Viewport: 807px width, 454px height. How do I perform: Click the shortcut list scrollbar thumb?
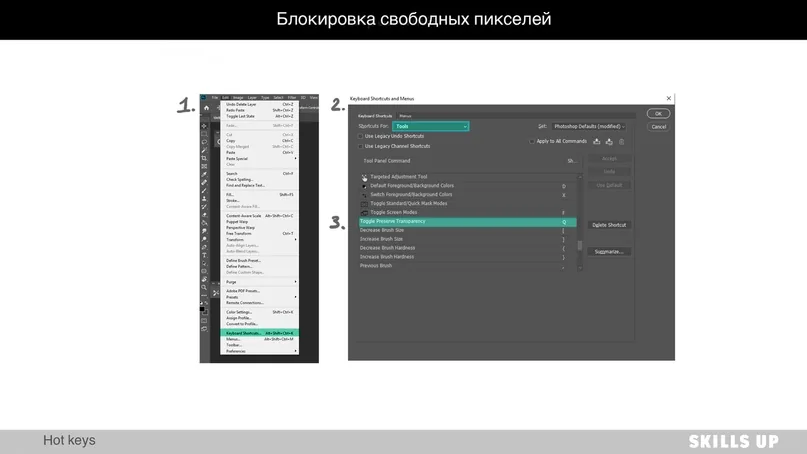pos(580,246)
